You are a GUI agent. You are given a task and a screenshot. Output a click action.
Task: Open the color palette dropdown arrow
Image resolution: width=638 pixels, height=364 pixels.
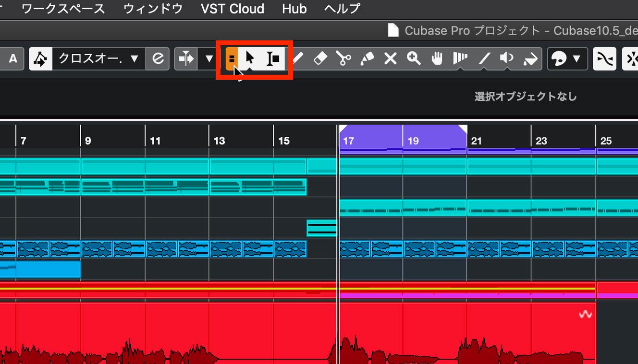click(577, 59)
